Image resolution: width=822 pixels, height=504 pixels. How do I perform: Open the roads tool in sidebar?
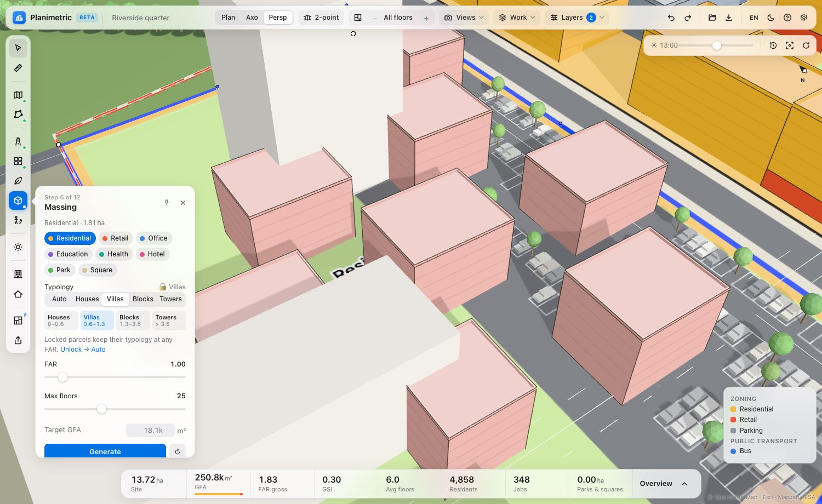[x=18, y=141]
